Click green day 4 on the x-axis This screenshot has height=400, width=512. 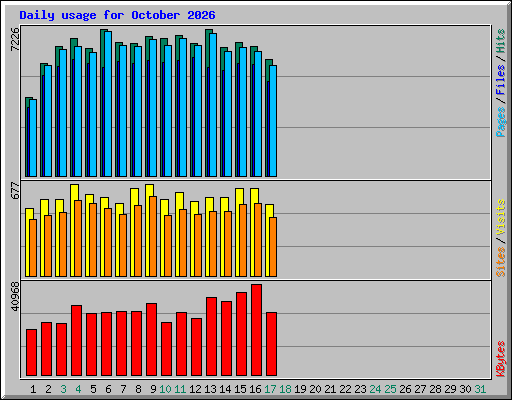[x=78, y=389]
